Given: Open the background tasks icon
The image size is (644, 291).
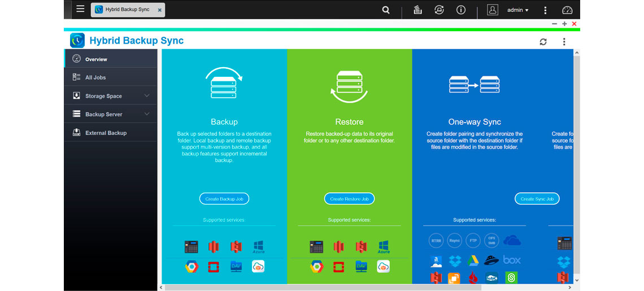Looking at the screenshot, I should point(417,10).
